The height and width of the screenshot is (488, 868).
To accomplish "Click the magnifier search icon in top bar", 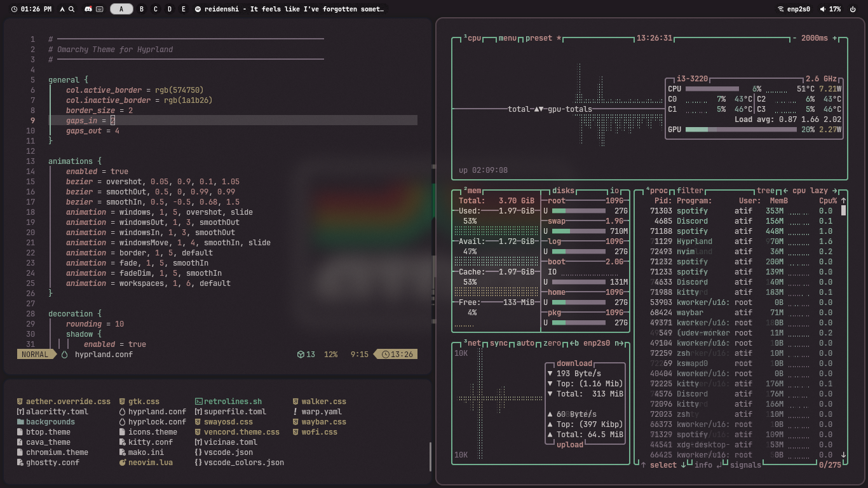I will [x=71, y=10].
